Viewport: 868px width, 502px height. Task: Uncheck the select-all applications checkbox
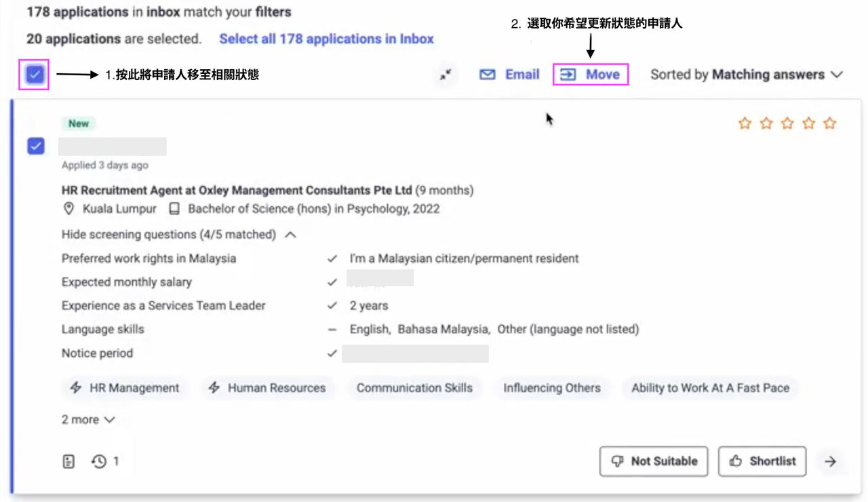pyautogui.click(x=35, y=75)
